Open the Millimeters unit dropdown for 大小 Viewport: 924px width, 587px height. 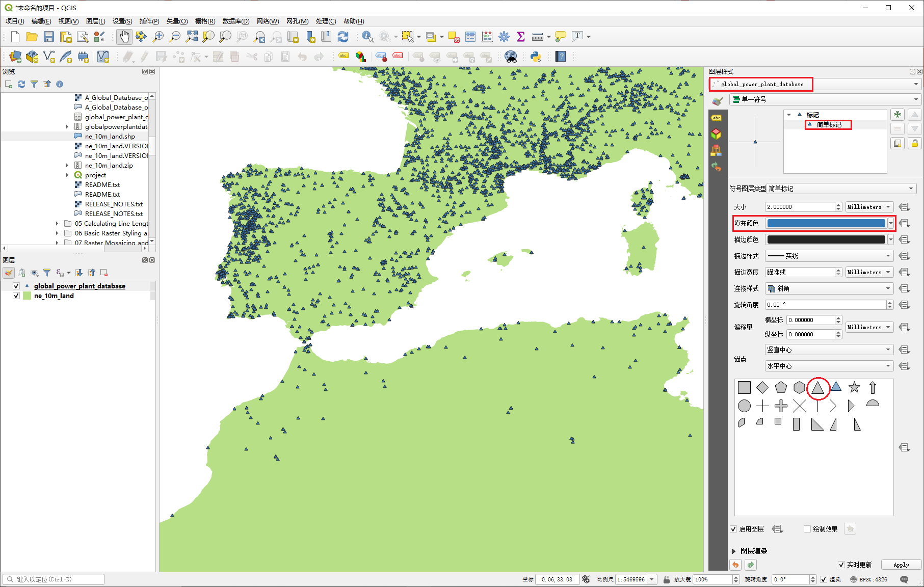[x=869, y=206]
